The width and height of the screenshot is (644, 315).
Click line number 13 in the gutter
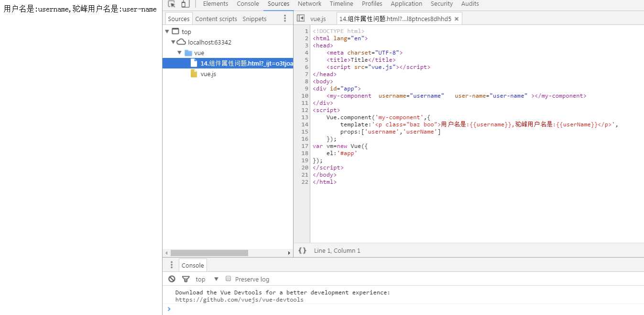point(305,117)
